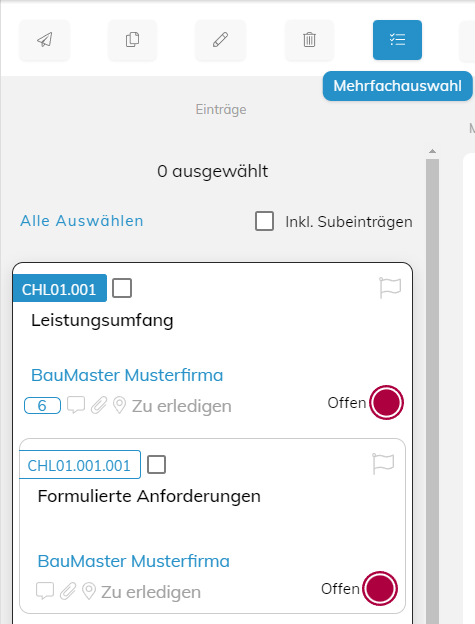
Task: Click the send paper-plane icon
Action: (45, 40)
